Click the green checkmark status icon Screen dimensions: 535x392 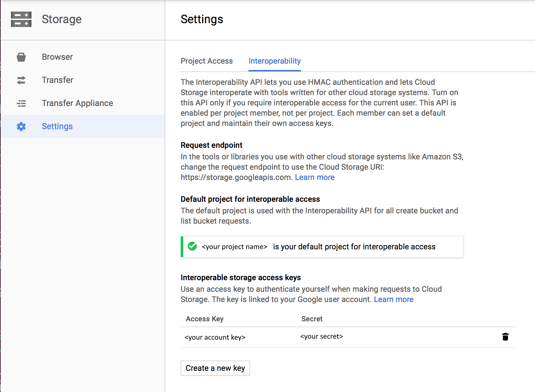(192, 246)
